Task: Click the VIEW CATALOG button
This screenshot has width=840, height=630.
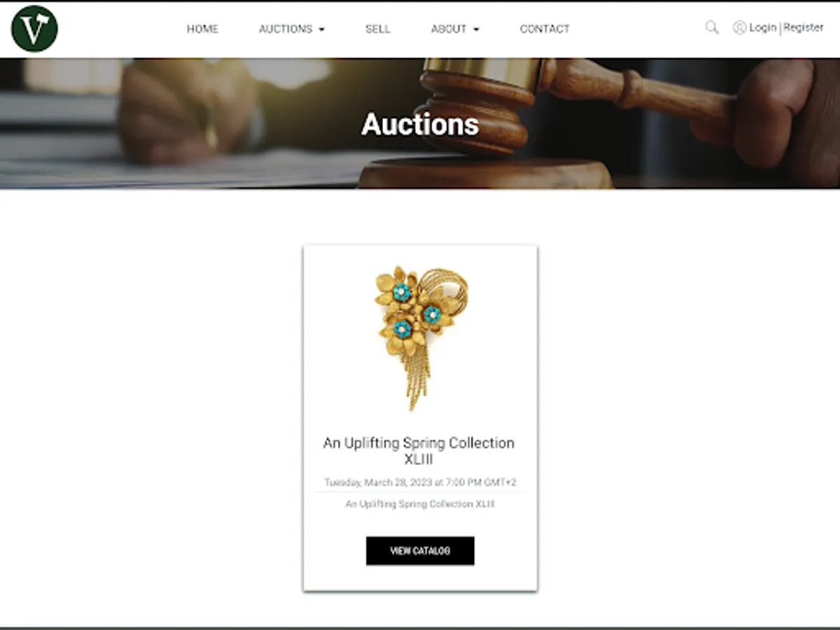Action: tap(420, 551)
